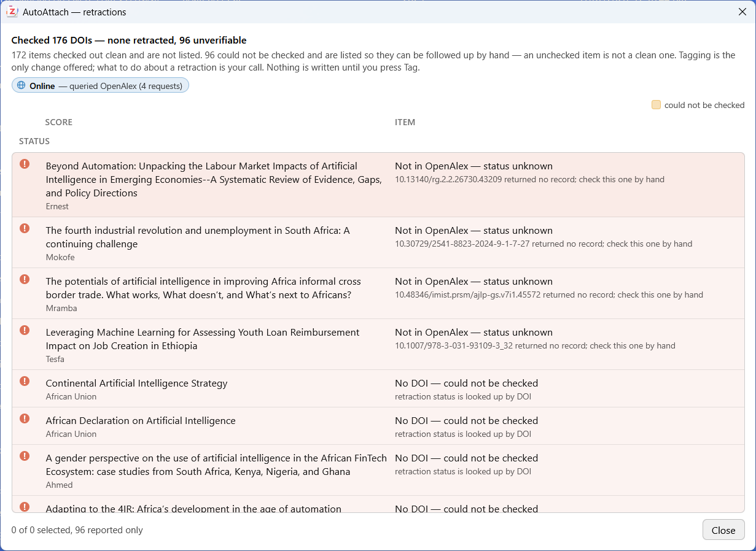Click warning icon beside African Declaration on Artificial Intelligence
This screenshot has height=551, width=756.
pos(25,418)
